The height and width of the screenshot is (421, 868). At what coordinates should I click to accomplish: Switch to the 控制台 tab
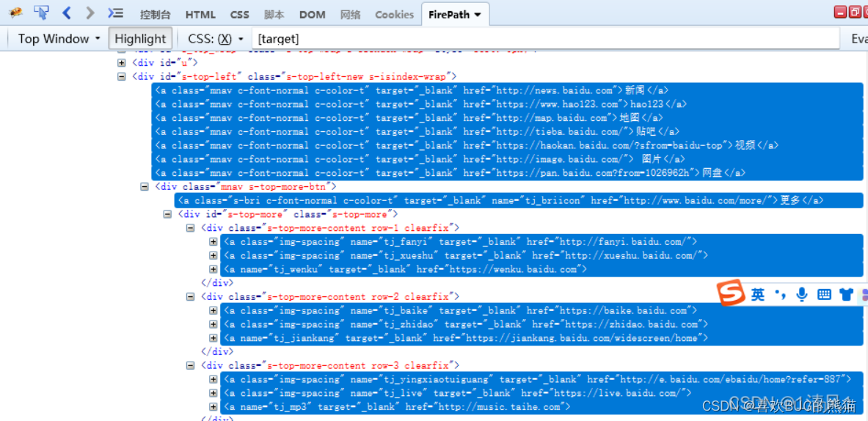(156, 15)
